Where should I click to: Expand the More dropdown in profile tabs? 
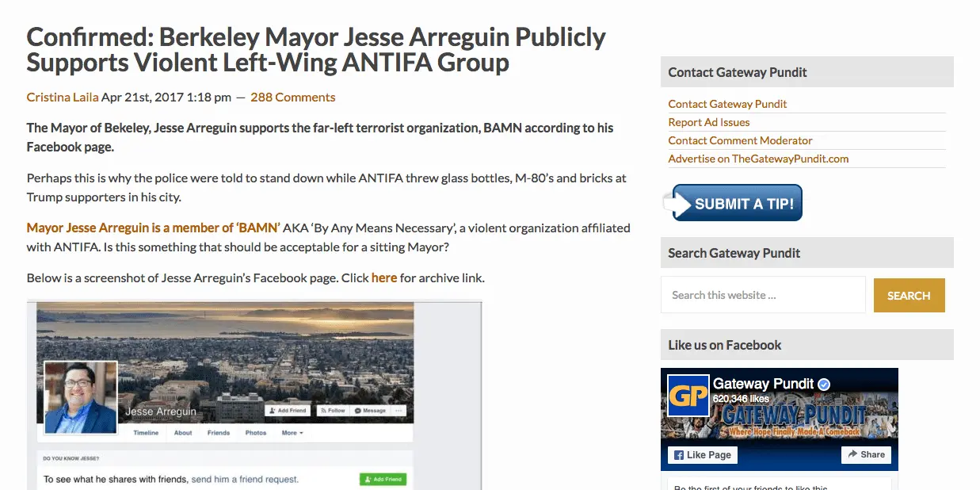pos(292,433)
